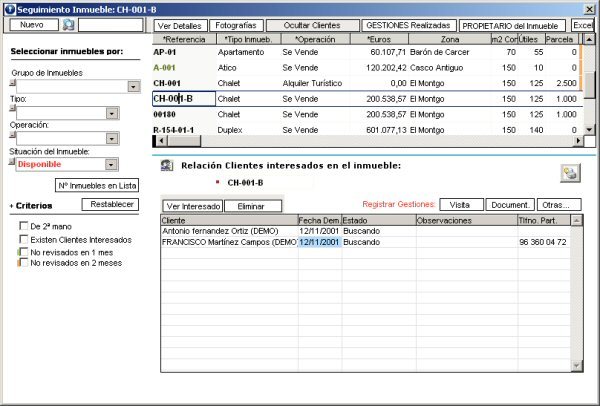Click Eliminar button
The width and height of the screenshot is (600, 406).
[253, 206]
